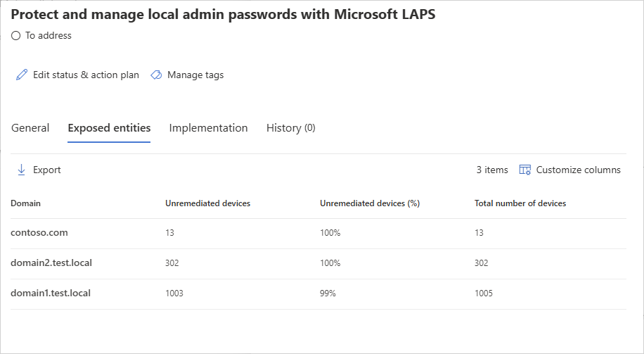Click the pencil edit status icon

22,75
